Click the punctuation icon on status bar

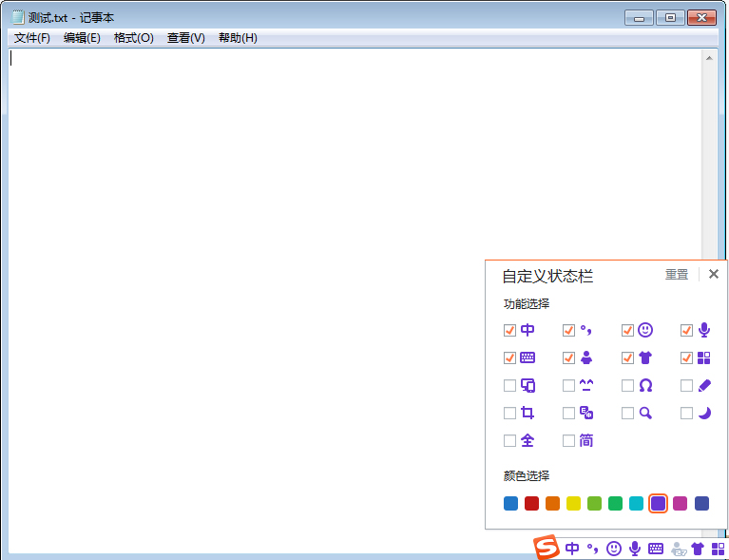593,549
